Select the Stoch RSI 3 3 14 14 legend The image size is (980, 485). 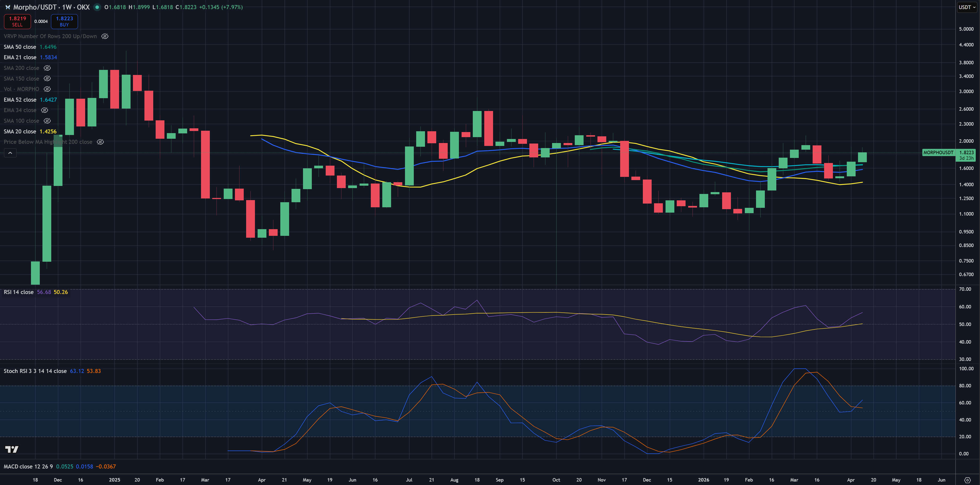35,371
